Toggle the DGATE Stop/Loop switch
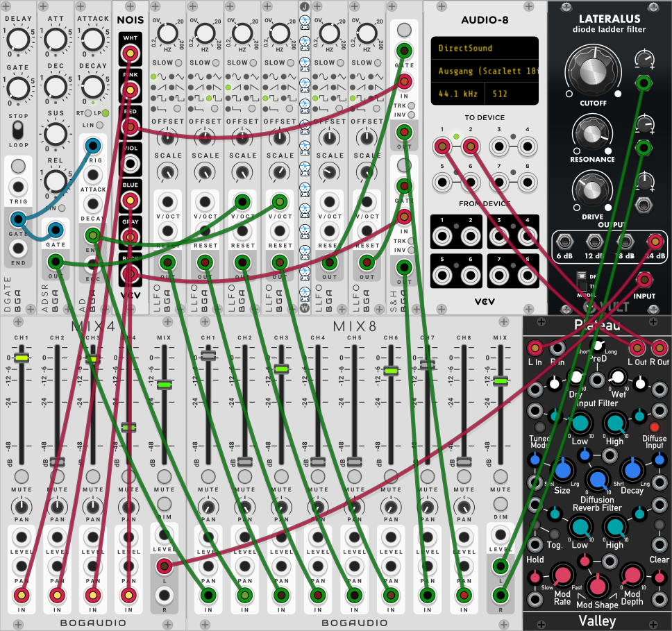This screenshot has width=672, height=631. pos(19,131)
